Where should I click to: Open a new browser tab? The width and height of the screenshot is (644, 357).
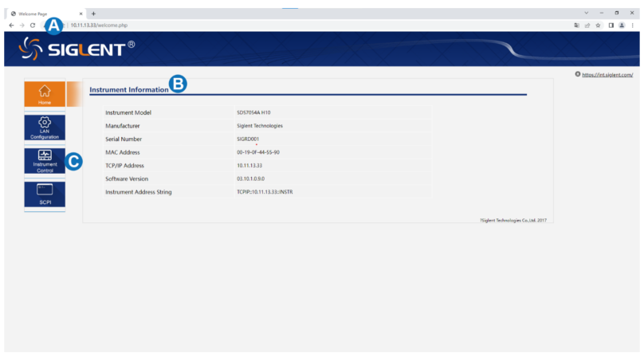(x=93, y=14)
